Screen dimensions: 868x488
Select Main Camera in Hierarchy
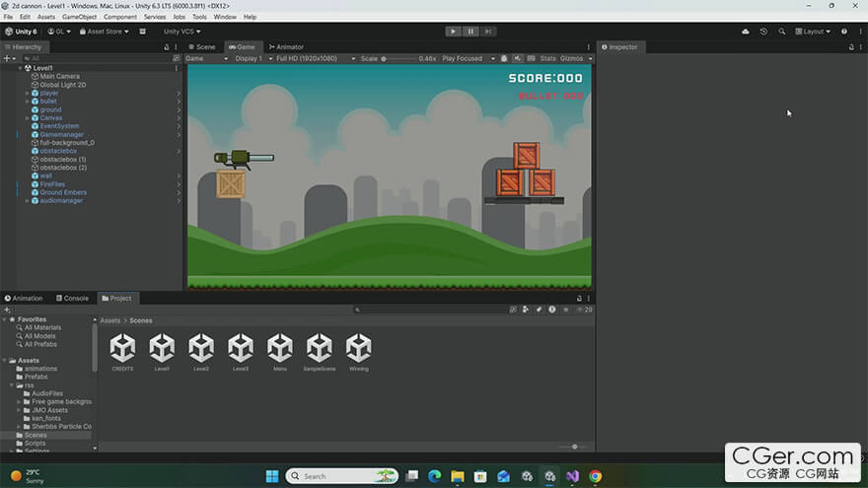click(x=60, y=76)
